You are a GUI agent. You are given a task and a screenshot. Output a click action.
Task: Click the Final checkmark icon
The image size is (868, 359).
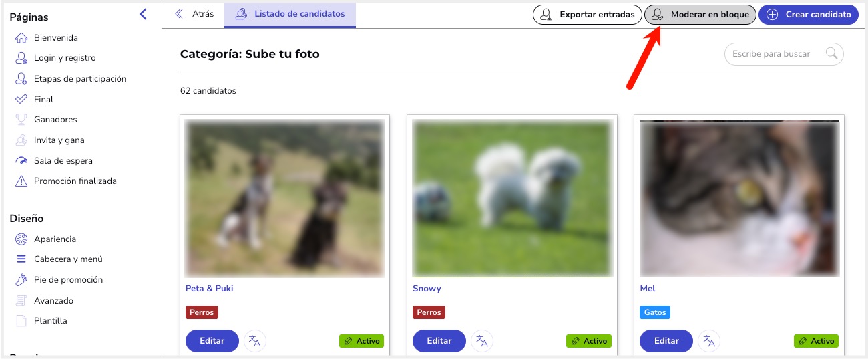tap(21, 99)
